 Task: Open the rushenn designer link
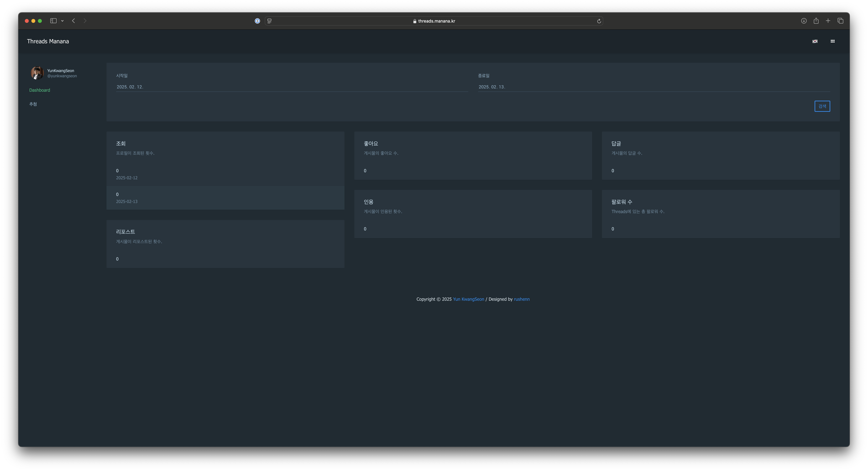coord(522,299)
